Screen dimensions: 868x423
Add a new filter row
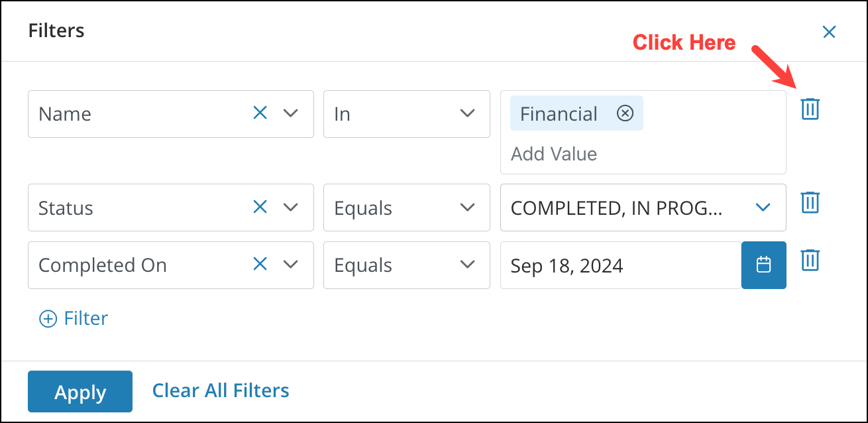73,318
